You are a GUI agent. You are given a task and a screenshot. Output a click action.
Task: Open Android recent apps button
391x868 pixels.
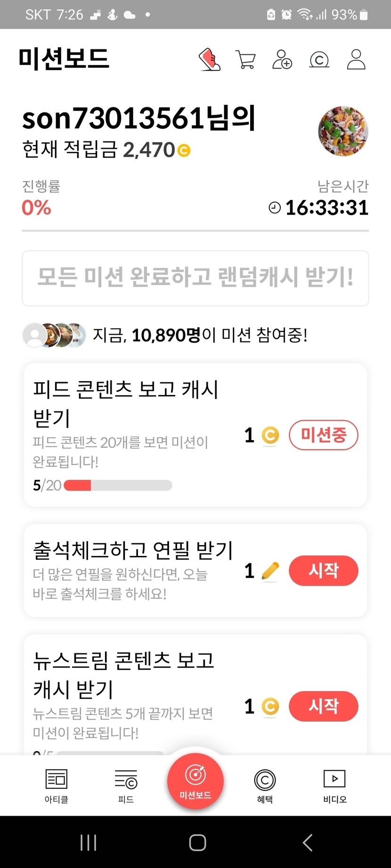click(x=88, y=843)
